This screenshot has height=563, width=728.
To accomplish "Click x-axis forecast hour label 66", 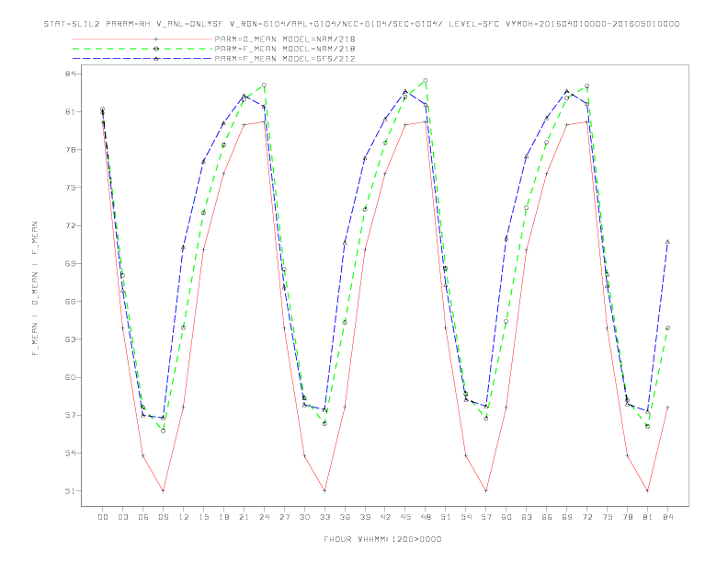I will (x=547, y=517).
